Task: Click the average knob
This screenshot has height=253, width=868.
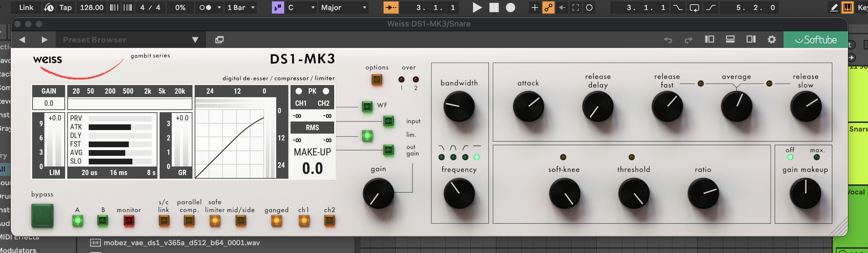Action: click(x=737, y=106)
